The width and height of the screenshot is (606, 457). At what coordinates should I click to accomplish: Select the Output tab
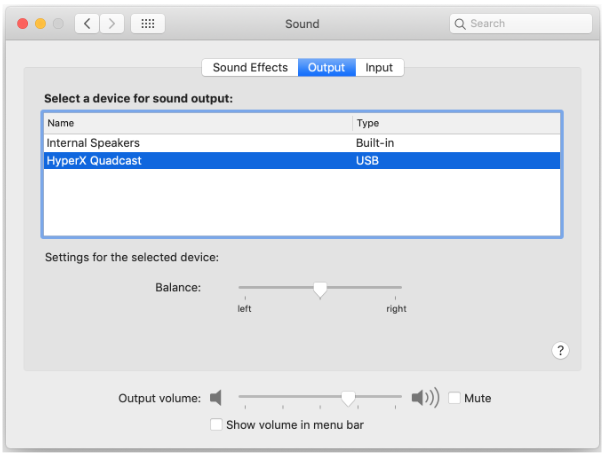(326, 68)
